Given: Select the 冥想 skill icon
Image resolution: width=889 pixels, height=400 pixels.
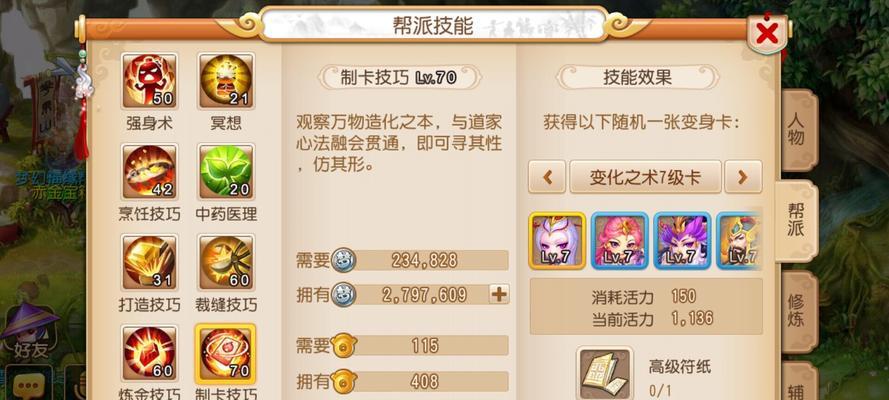Looking at the screenshot, I should 226,81.
